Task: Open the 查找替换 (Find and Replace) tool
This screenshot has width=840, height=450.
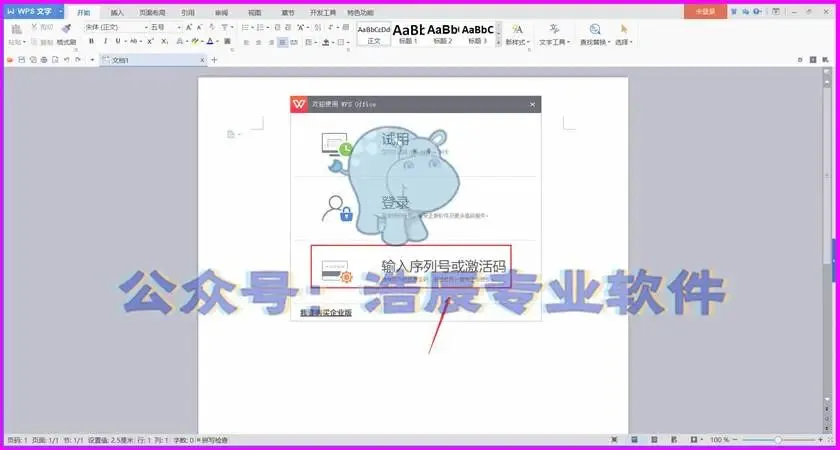Action: [595, 34]
